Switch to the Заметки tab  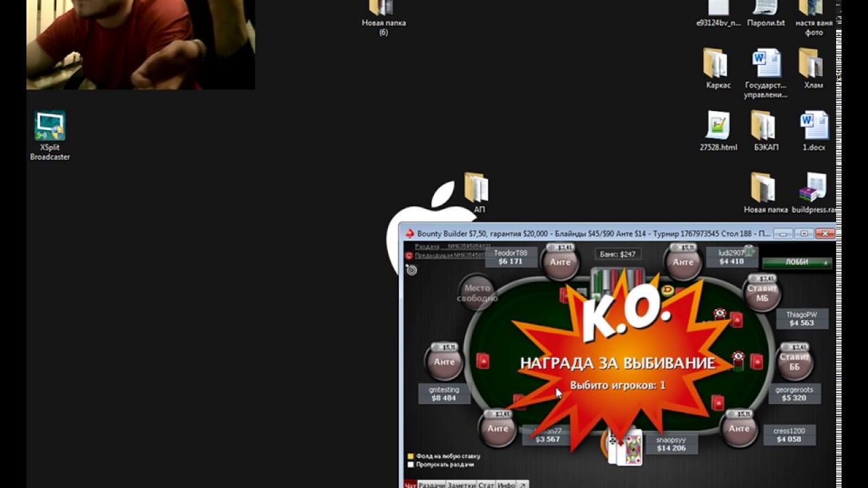[461, 485]
